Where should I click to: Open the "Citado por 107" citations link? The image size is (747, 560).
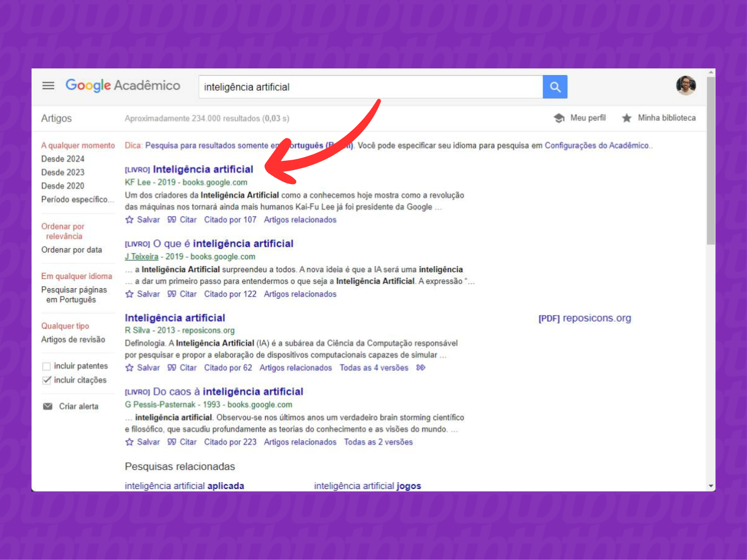point(230,219)
